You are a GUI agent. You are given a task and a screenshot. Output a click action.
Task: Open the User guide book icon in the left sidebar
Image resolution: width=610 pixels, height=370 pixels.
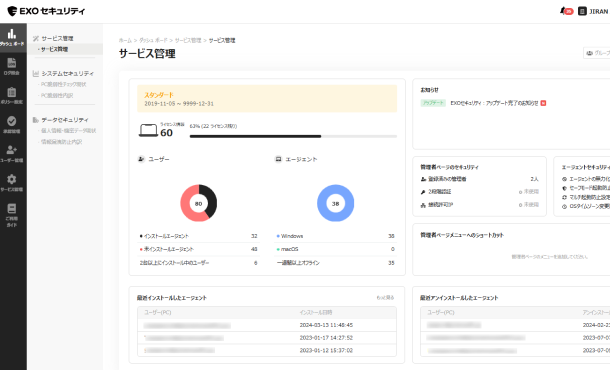pyautogui.click(x=12, y=209)
